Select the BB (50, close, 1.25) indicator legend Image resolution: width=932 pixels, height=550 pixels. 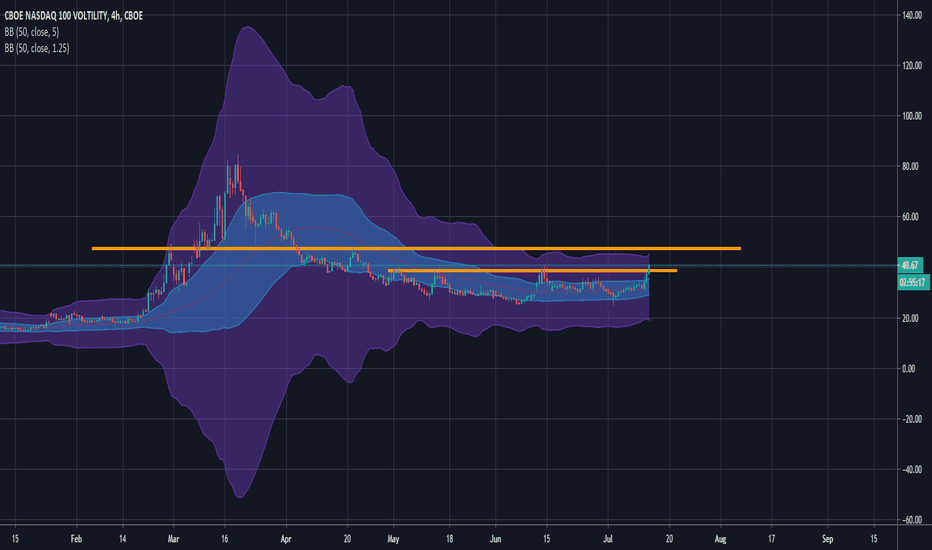click(x=37, y=48)
